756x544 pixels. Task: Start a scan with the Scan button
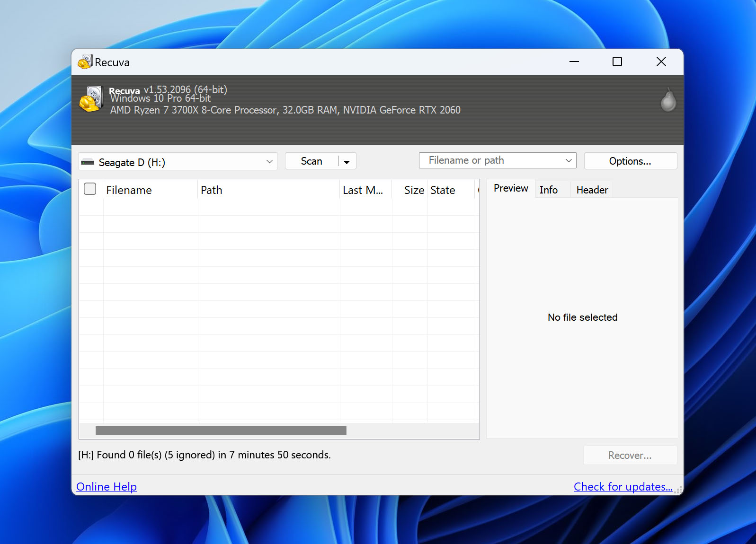312,161
